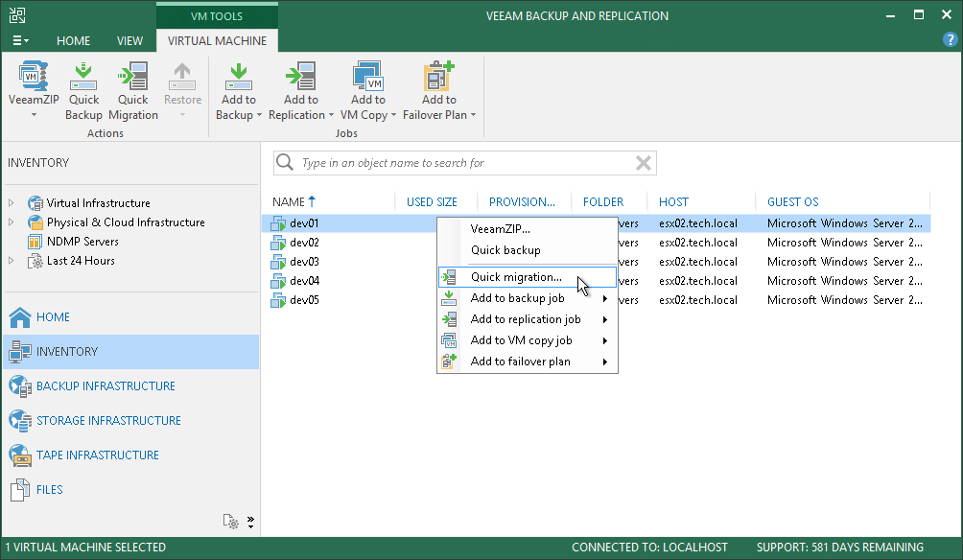Click the dev02 VM icon
Image resolution: width=963 pixels, height=560 pixels.
click(x=278, y=243)
